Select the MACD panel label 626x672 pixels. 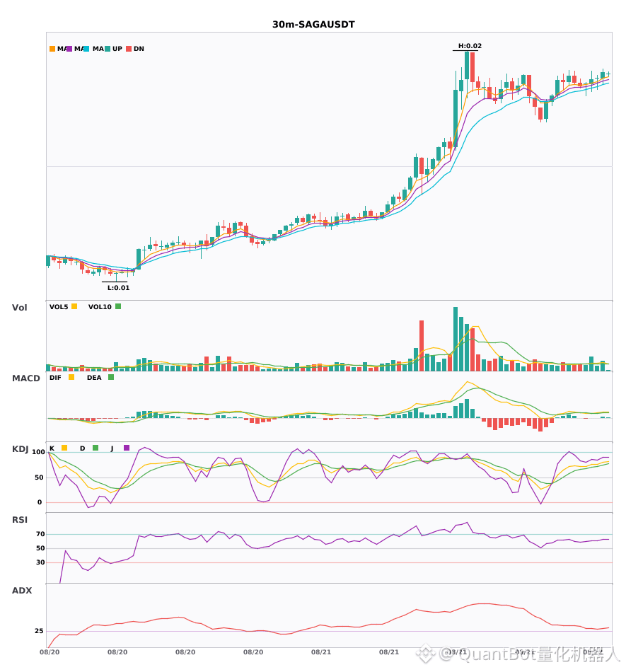tap(26, 378)
